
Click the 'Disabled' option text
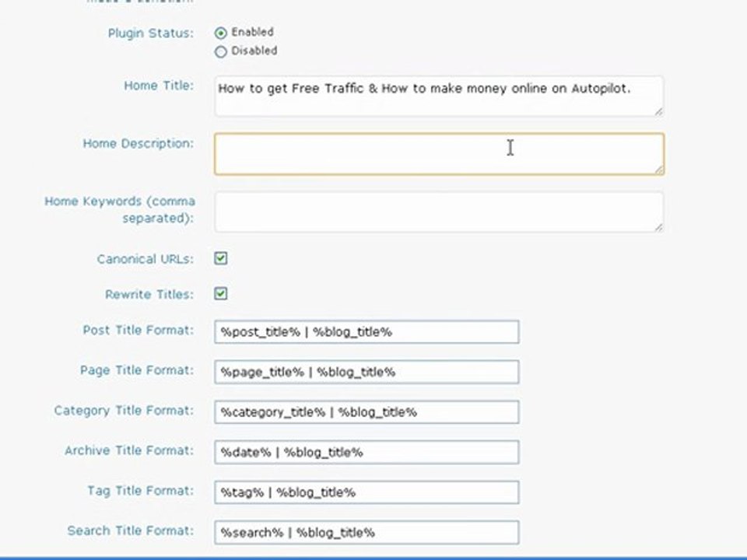[x=254, y=51]
